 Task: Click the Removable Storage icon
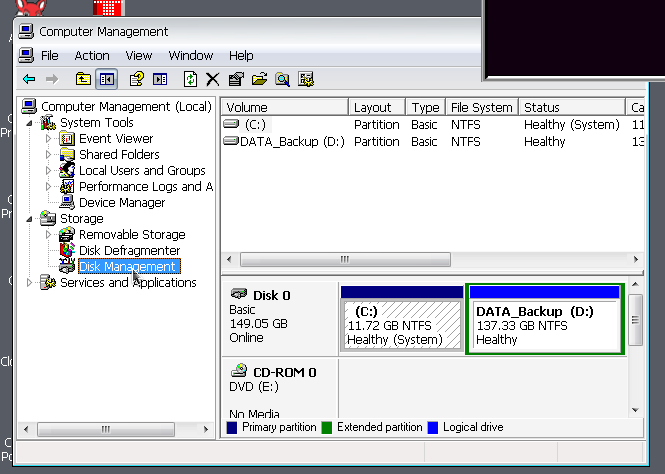coord(67,234)
